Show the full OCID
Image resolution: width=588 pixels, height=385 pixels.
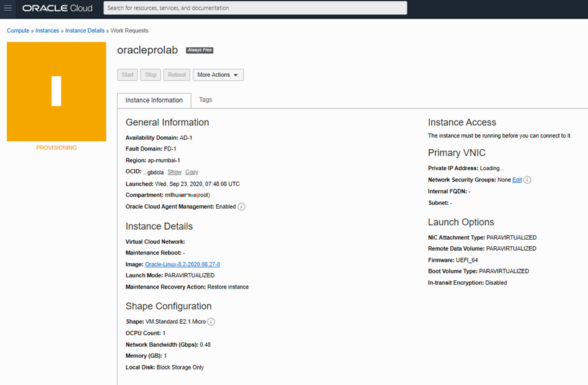click(174, 172)
